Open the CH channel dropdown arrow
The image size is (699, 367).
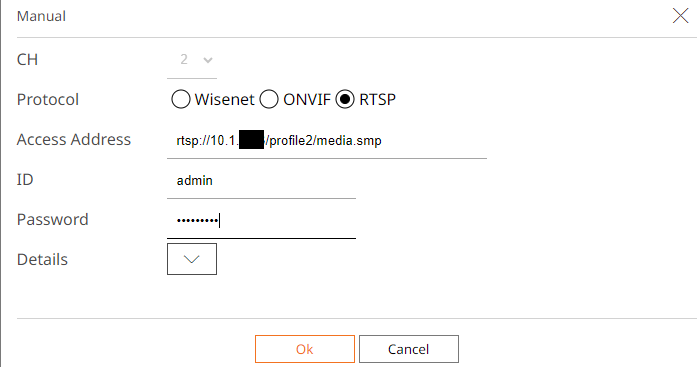click(208, 60)
